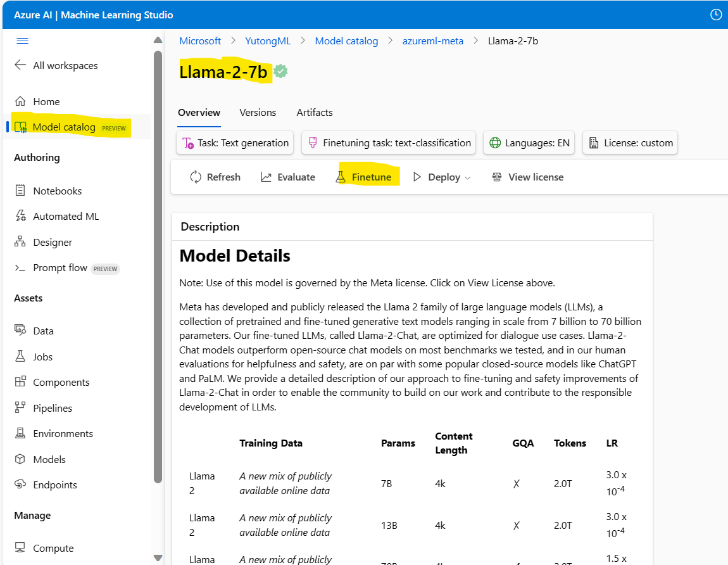Click the Components icon
This screenshot has height=565, width=728.
(20, 382)
